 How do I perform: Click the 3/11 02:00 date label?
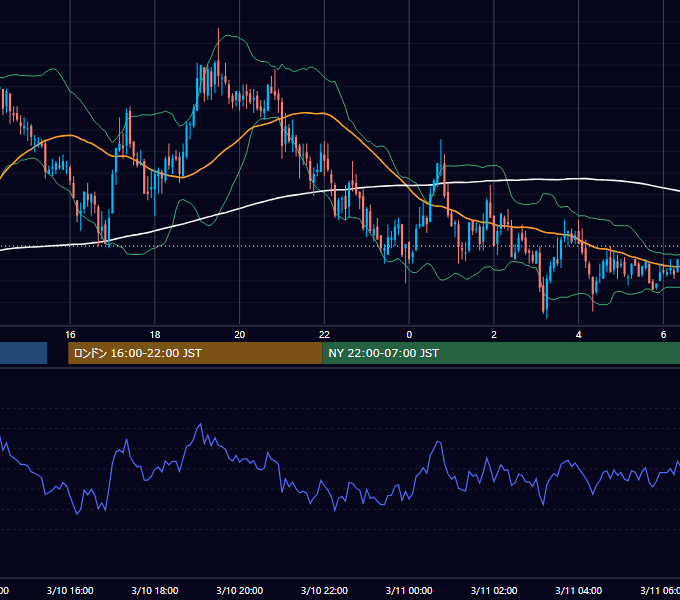(494, 590)
